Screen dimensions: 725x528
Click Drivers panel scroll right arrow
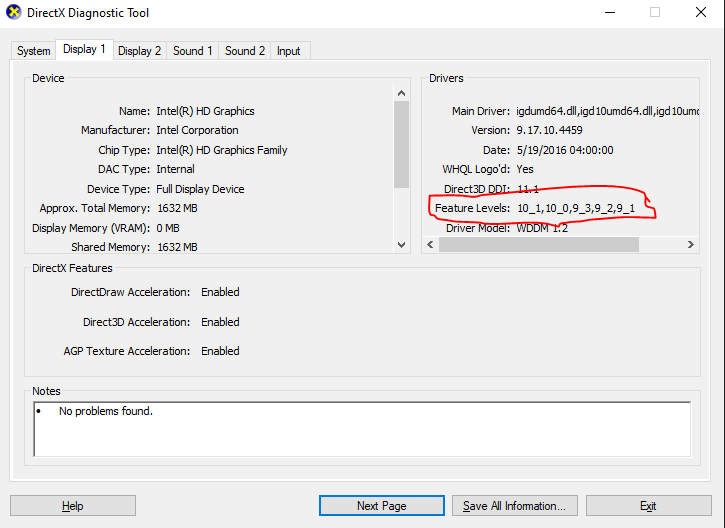(x=690, y=245)
